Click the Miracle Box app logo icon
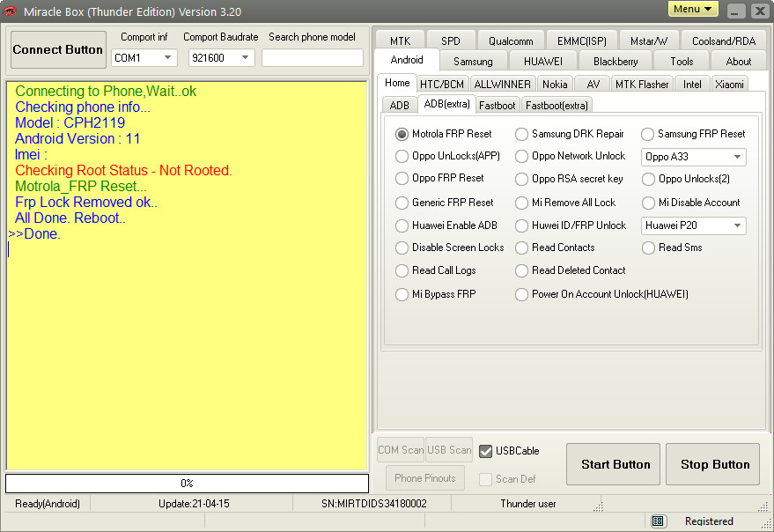This screenshot has height=532, width=774. coord(10,11)
